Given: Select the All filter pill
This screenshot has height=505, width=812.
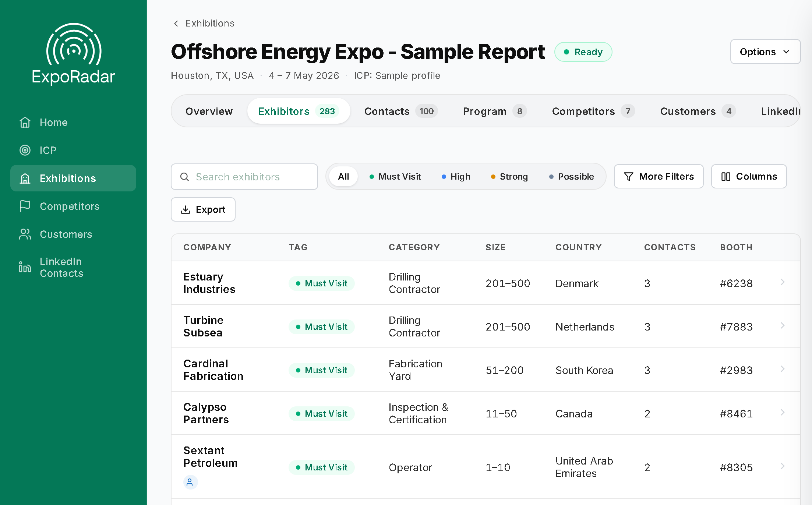Looking at the screenshot, I should coord(343,177).
